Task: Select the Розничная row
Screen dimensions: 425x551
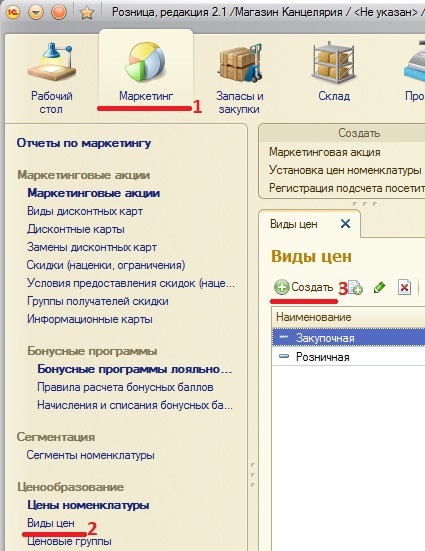Action: tap(348, 357)
